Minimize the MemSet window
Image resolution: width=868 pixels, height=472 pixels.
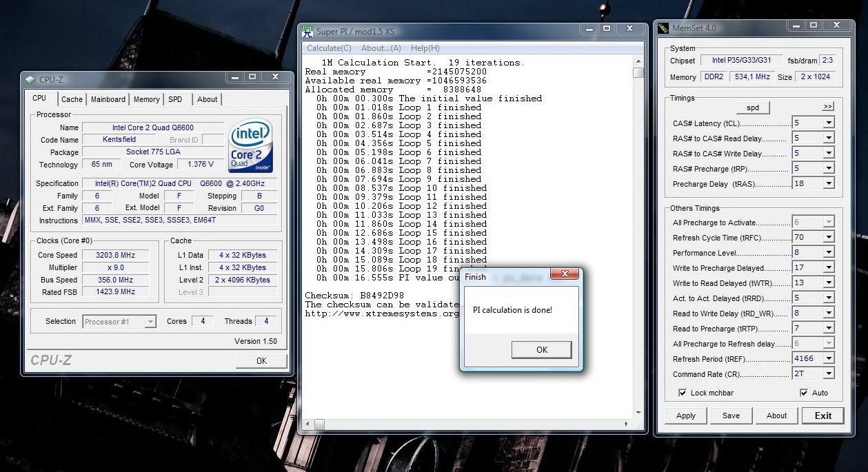[x=796, y=25]
